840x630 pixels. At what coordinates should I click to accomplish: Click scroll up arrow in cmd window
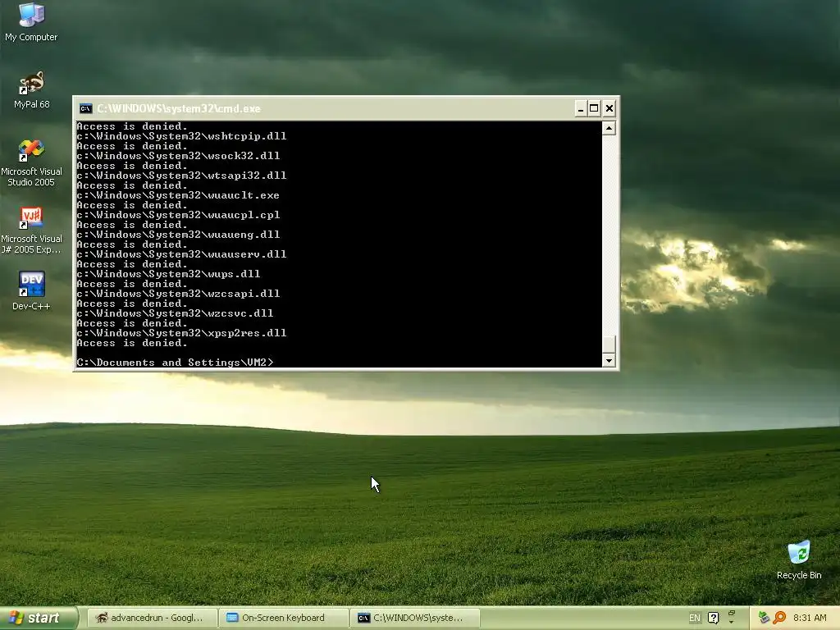click(609, 128)
